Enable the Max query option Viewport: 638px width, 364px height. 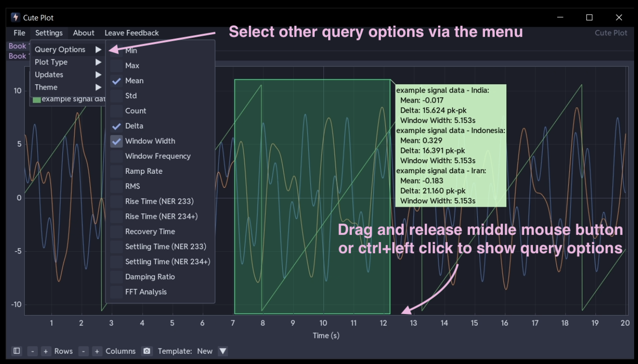pyautogui.click(x=117, y=66)
